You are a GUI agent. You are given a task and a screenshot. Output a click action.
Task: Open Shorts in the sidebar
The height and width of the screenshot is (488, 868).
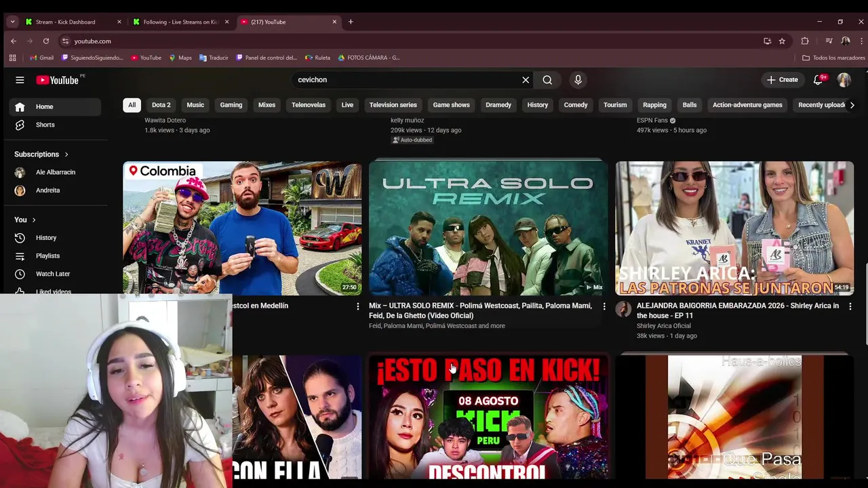click(55, 125)
